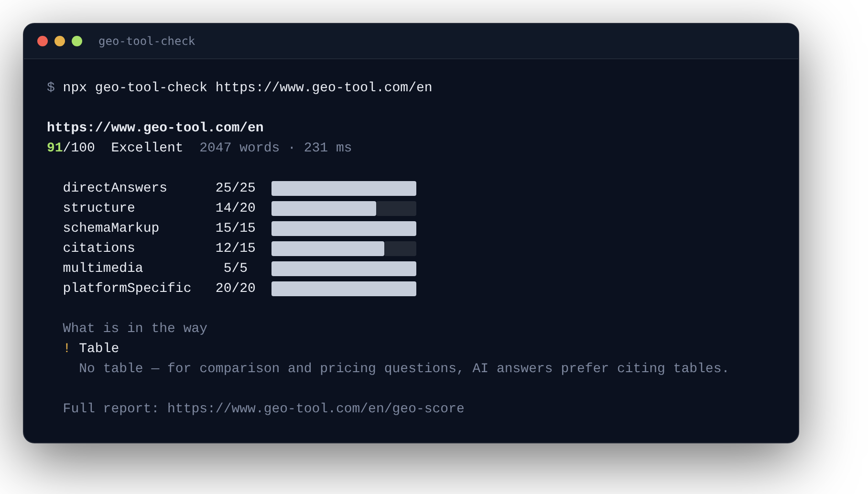Viewport: 868px width, 494px height.
Task: Open the bold geo-tool.com/en heading URL
Action: pos(155,128)
